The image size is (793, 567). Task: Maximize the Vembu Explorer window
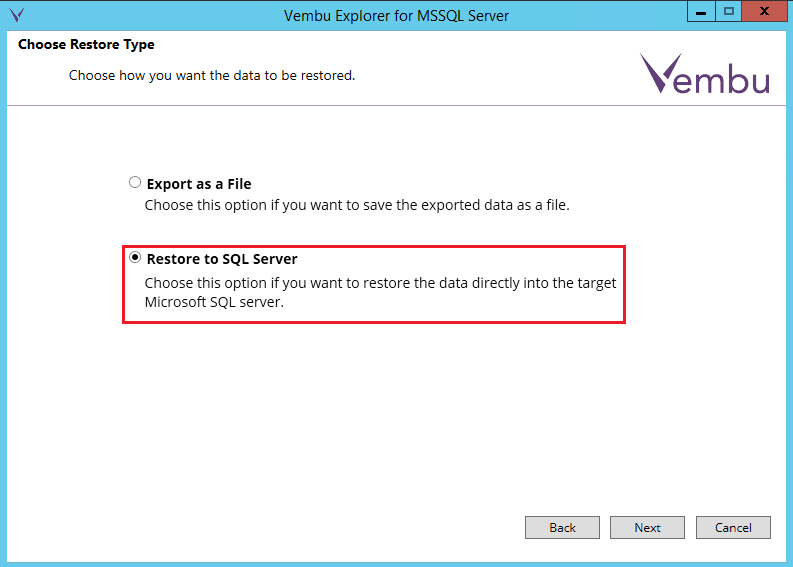[729, 11]
